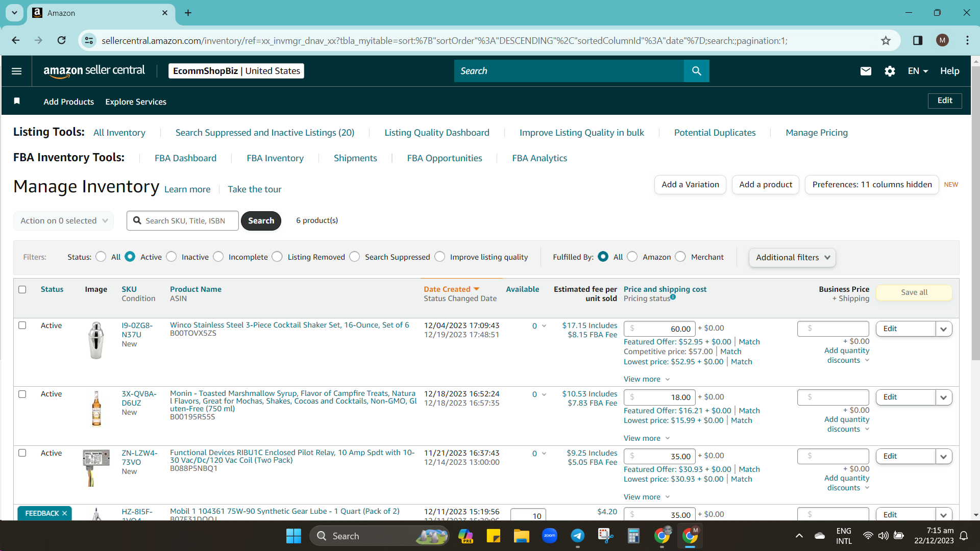
Task: Open the settings gear icon
Action: 890,71
